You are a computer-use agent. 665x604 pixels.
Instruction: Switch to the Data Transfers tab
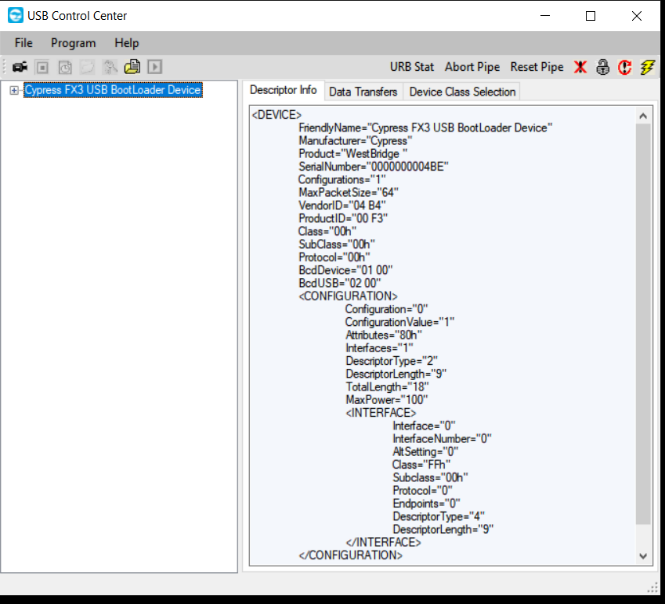pyautogui.click(x=363, y=92)
